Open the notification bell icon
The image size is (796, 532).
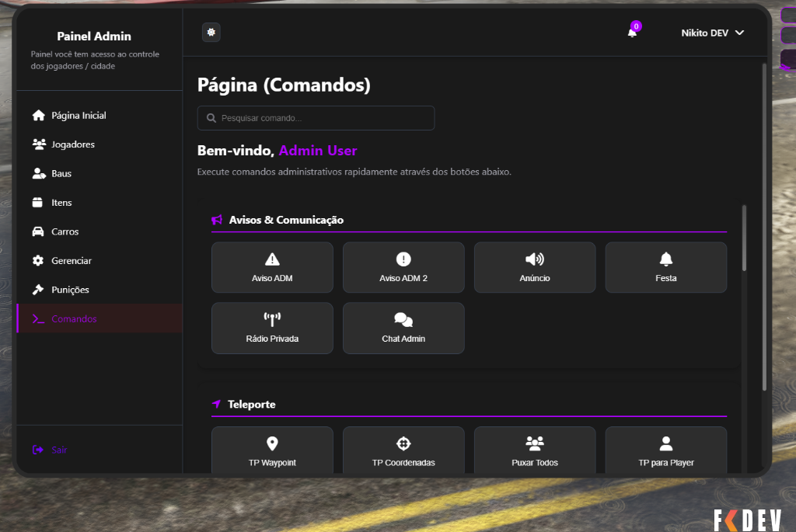point(631,33)
